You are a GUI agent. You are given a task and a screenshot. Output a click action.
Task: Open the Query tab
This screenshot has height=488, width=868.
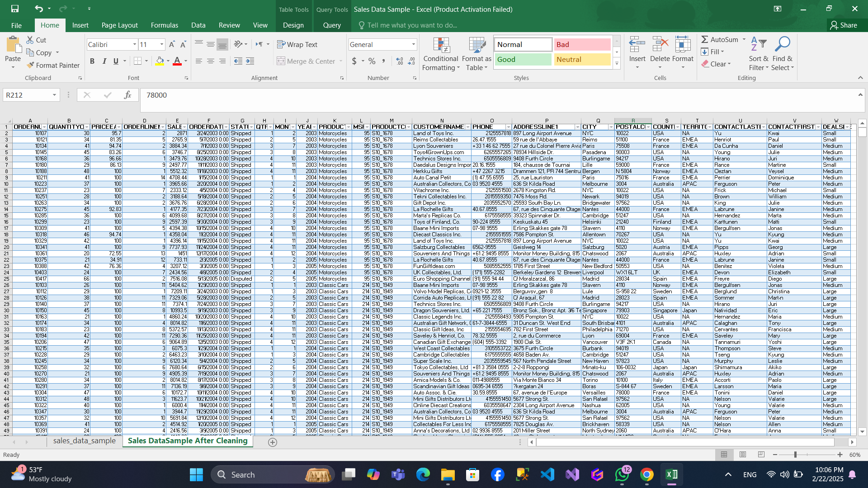[332, 25]
